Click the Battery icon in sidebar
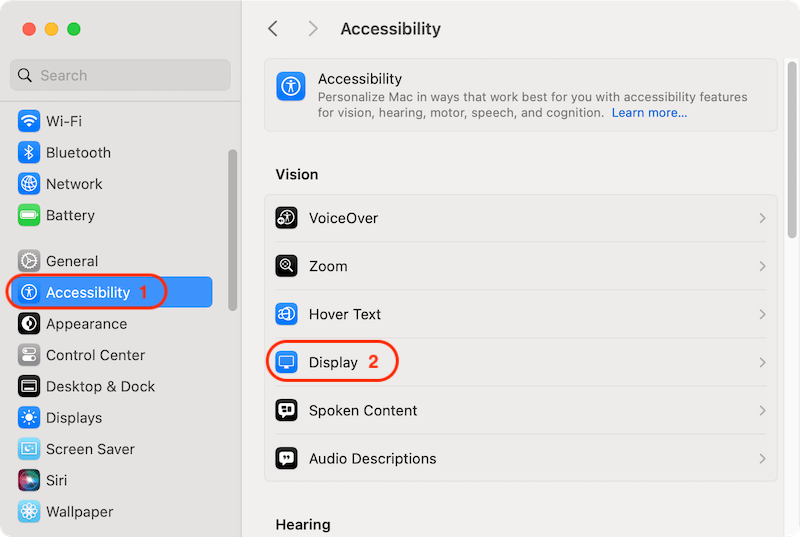This screenshot has height=537, width=800. point(29,215)
